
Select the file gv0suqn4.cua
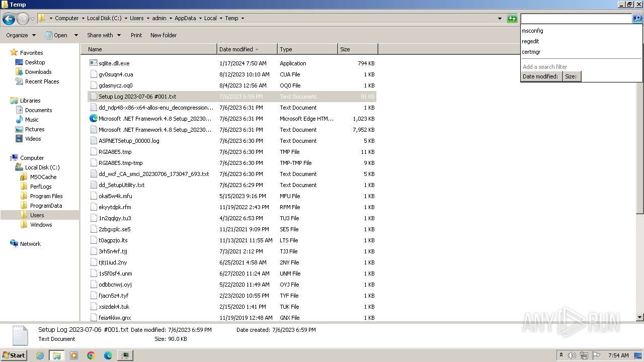[x=116, y=74]
